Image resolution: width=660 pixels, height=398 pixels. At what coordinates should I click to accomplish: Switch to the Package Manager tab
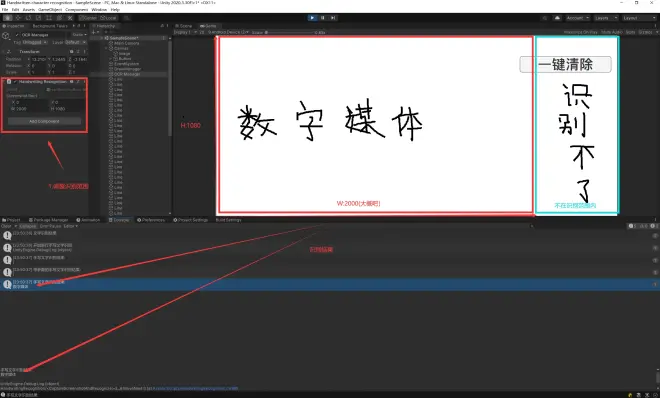[x=48, y=220]
